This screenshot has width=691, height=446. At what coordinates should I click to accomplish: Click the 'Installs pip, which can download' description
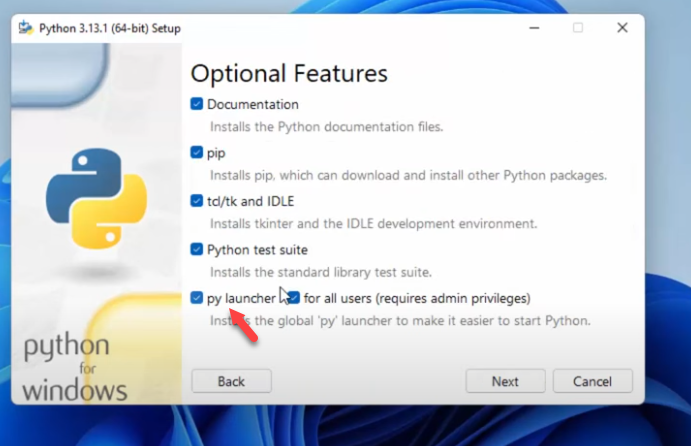click(407, 176)
